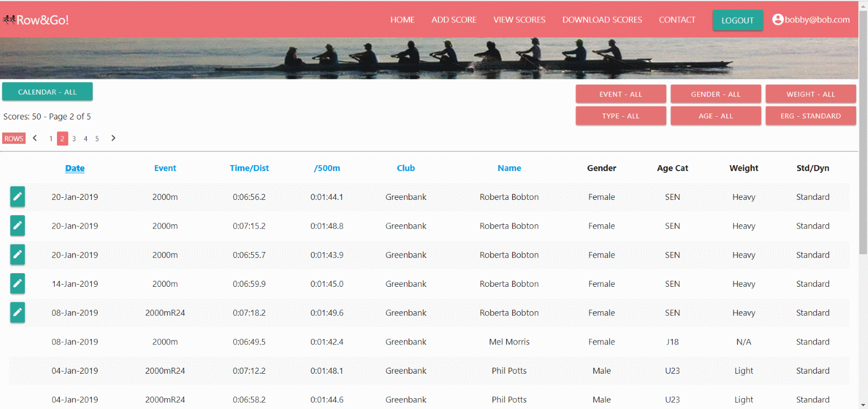Select current page 2
This screenshot has height=409, width=868.
[x=62, y=139]
